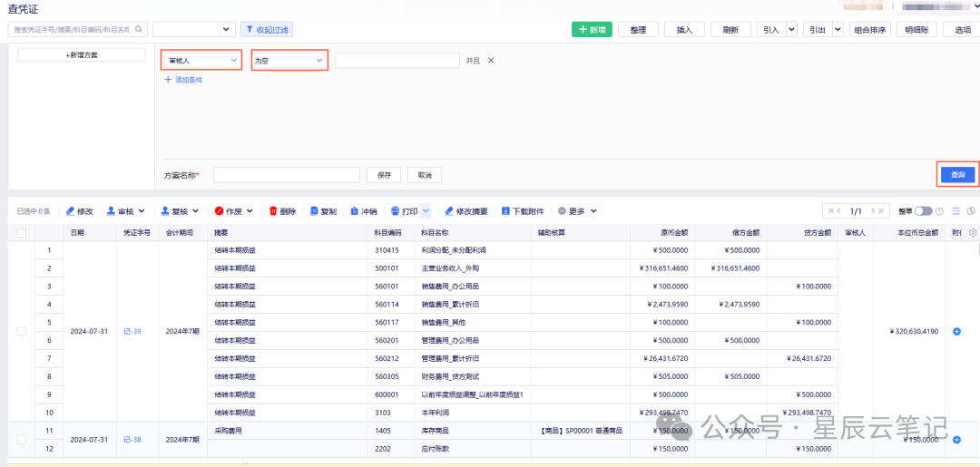Click the blue plus attachment icon for 记-38

956,440
